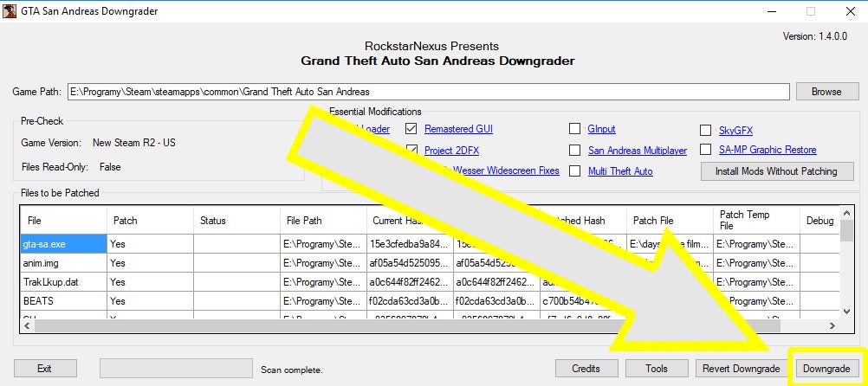This screenshot has height=386, width=868.
Task: Follow the San Andreas Multiplayer hyperlink
Action: point(638,150)
